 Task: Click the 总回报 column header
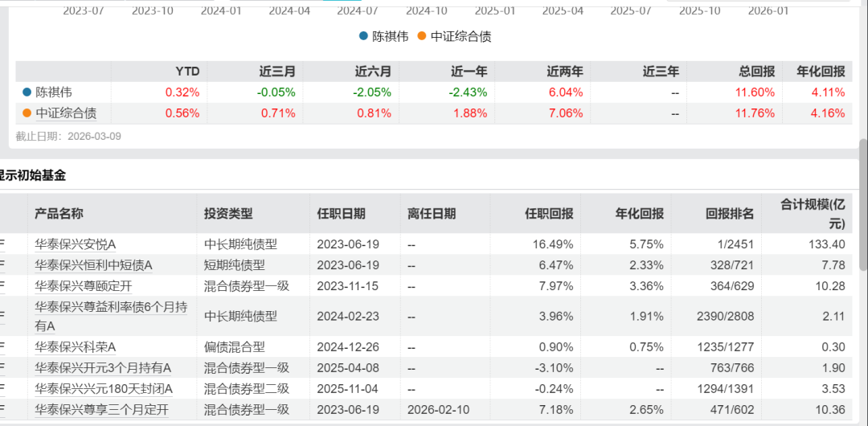point(756,72)
